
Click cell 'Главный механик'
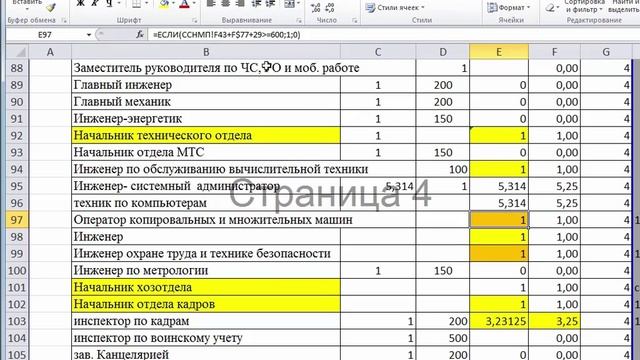[x=206, y=102]
